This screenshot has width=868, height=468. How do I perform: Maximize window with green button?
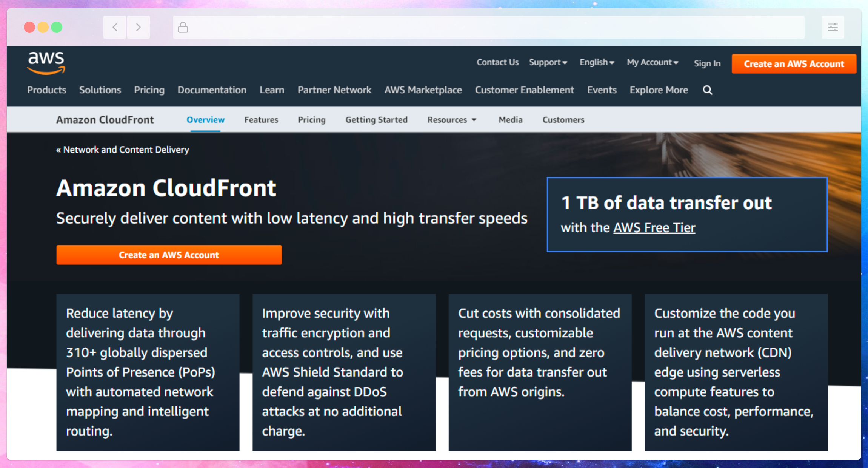point(57,27)
